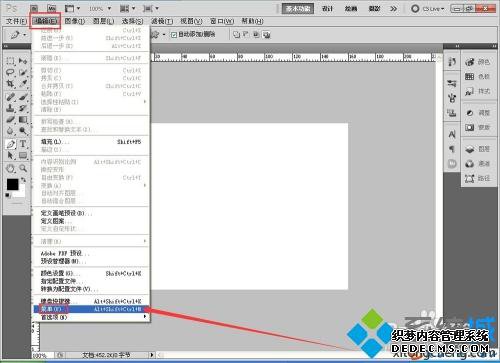This screenshot has height=363, width=500.
Task: Toggle the 自动添加/删除 checkbox
Action: tap(174, 34)
